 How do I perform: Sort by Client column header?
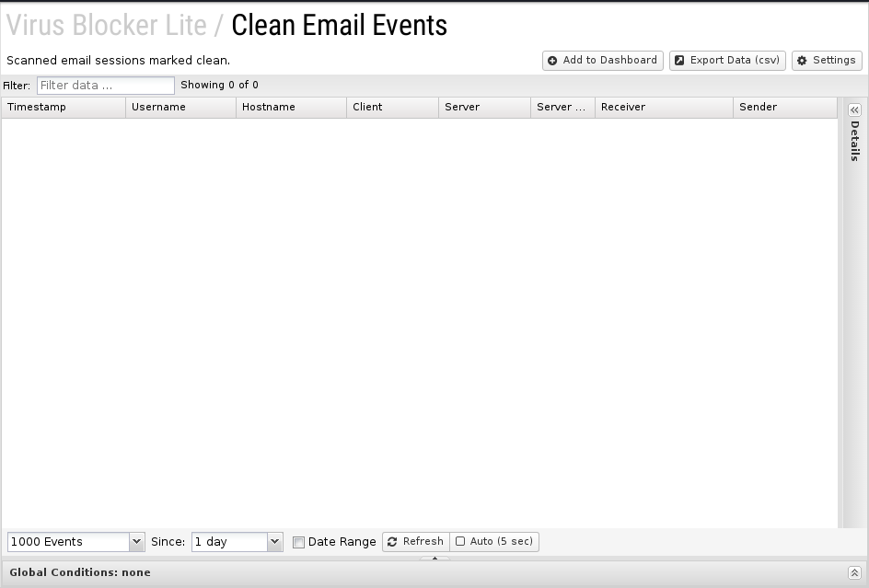pos(392,107)
